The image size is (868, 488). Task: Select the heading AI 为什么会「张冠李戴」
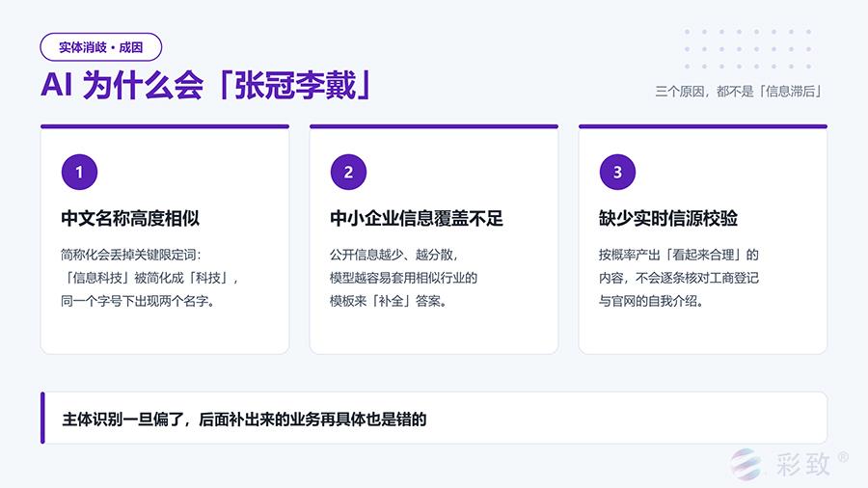click(x=206, y=85)
